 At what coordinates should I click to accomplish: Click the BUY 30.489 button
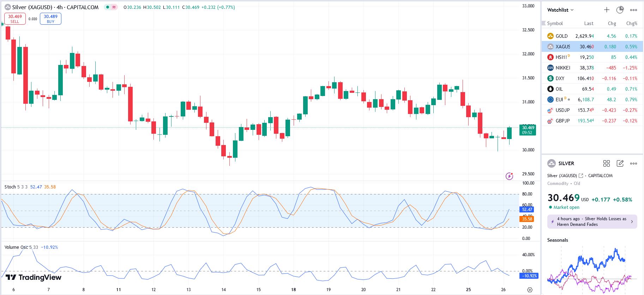point(50,19)
